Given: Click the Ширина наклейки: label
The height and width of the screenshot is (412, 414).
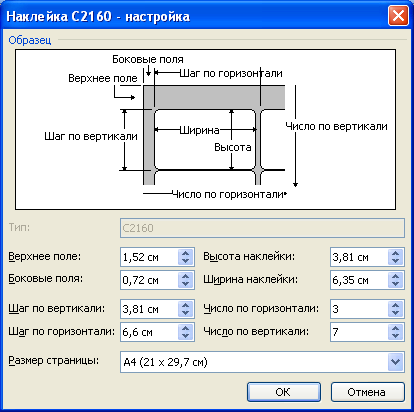Looking at the screenshot, I should (251, 279).
